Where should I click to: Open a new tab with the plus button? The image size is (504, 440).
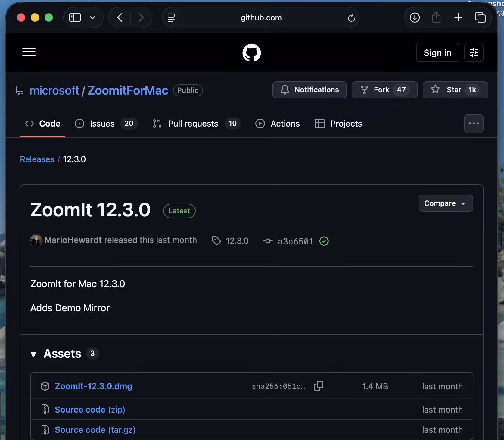458,17
